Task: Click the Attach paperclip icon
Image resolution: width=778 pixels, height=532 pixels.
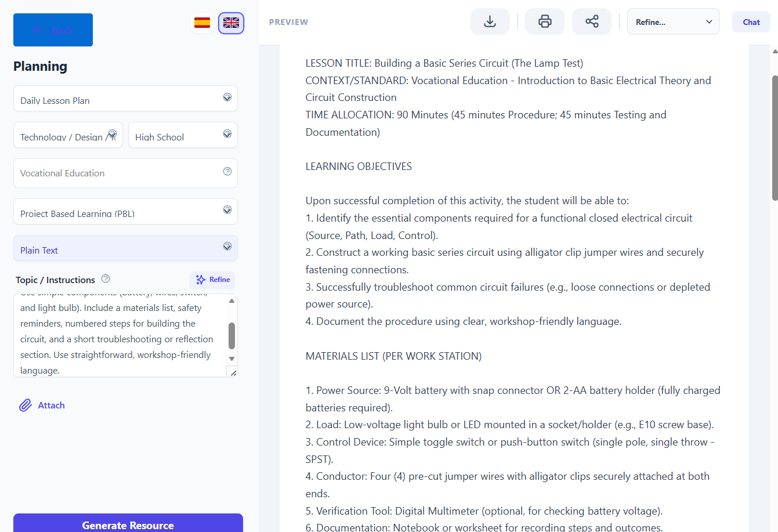Action: point(26,406)
